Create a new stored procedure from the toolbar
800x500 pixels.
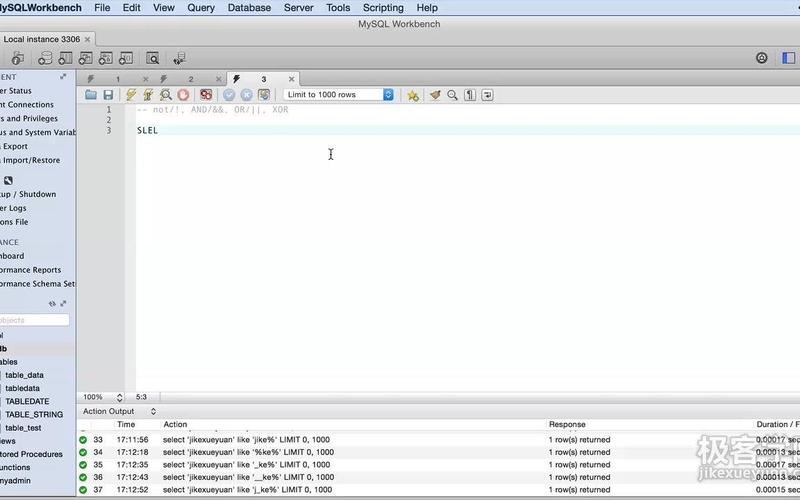106,58
